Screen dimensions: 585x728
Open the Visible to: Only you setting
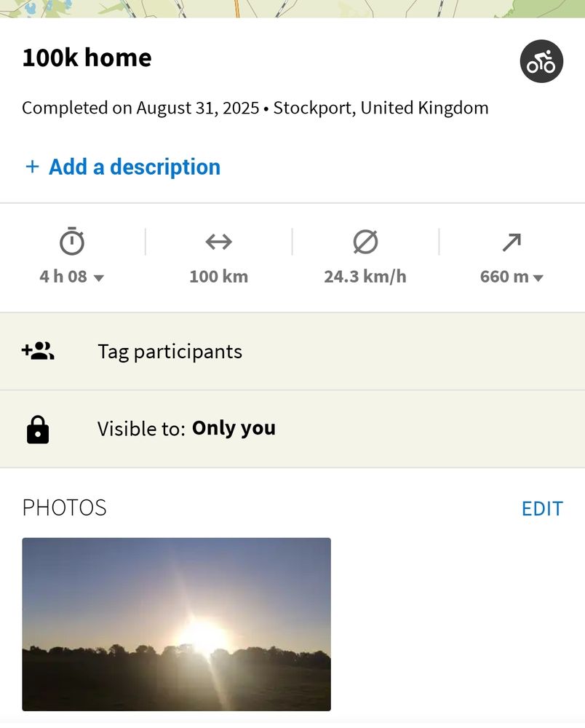(186, 429)
